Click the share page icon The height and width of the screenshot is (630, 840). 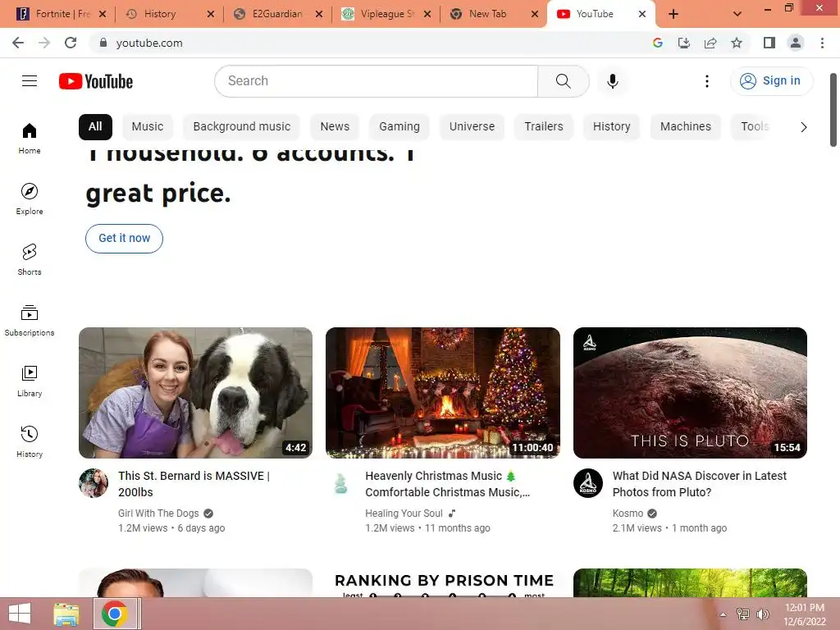[710, 43]
